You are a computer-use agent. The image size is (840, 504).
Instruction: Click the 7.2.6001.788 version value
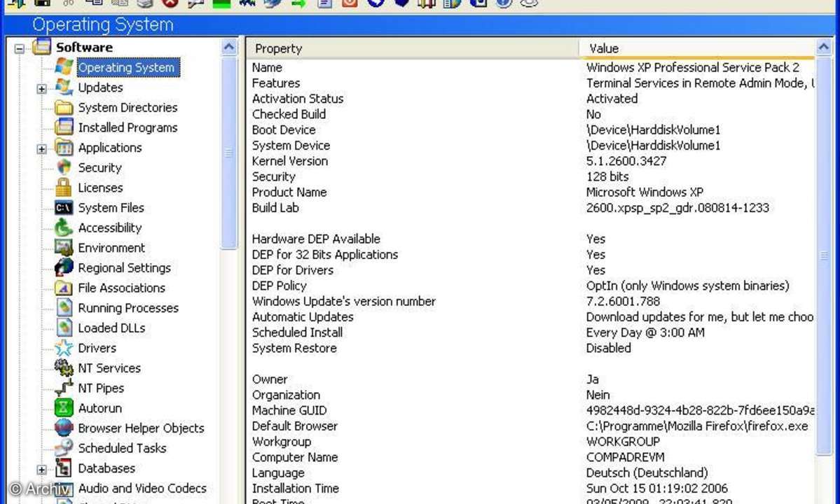pyautogui.click(x=623, y=301)
